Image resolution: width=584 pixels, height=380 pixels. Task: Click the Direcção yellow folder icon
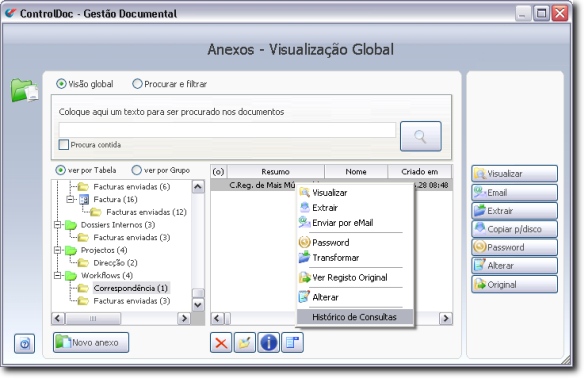pos(83,263)
